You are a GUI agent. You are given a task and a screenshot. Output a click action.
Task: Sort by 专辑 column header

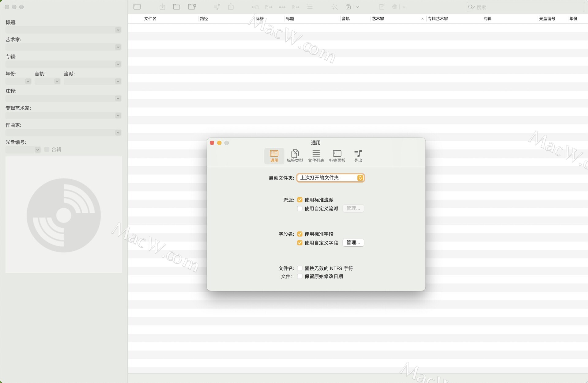coord(510,19)
